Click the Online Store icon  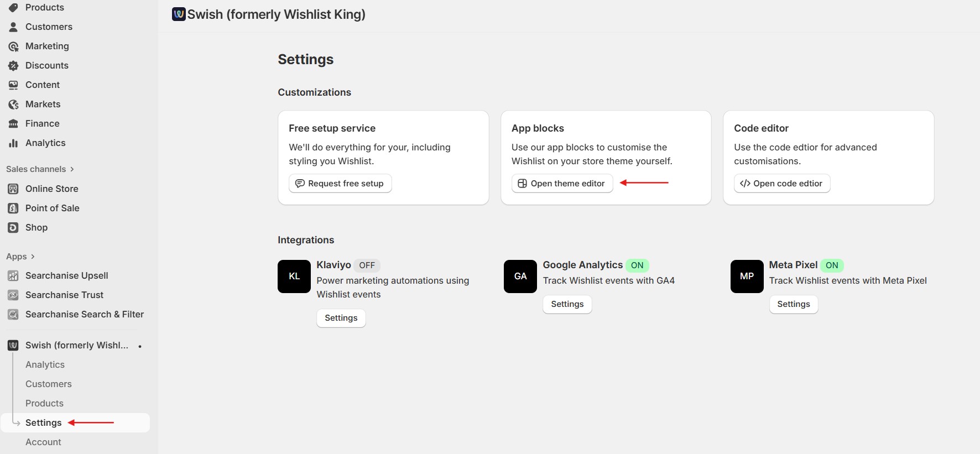(13, 189)
